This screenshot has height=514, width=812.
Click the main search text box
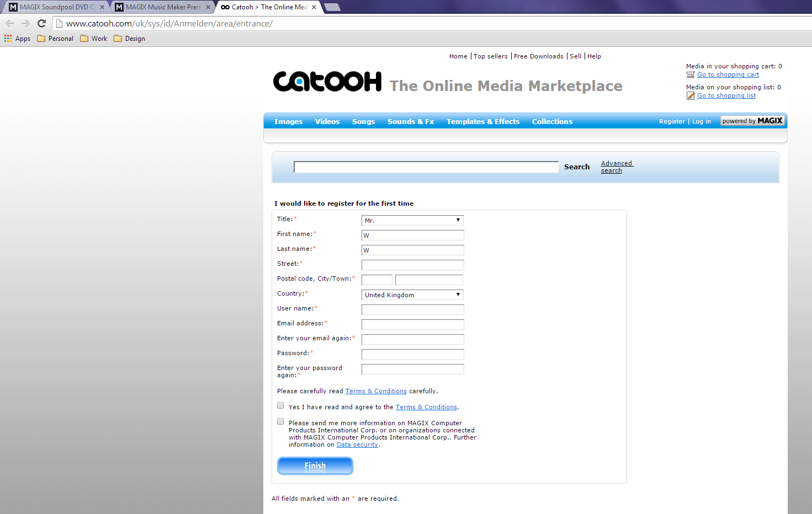[x=426, y=167]
